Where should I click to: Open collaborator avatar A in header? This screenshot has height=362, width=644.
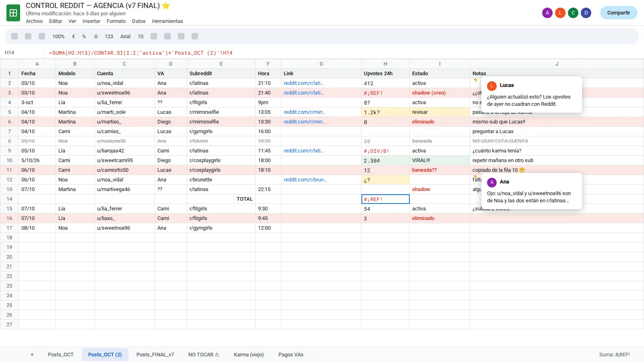[547, 13]
